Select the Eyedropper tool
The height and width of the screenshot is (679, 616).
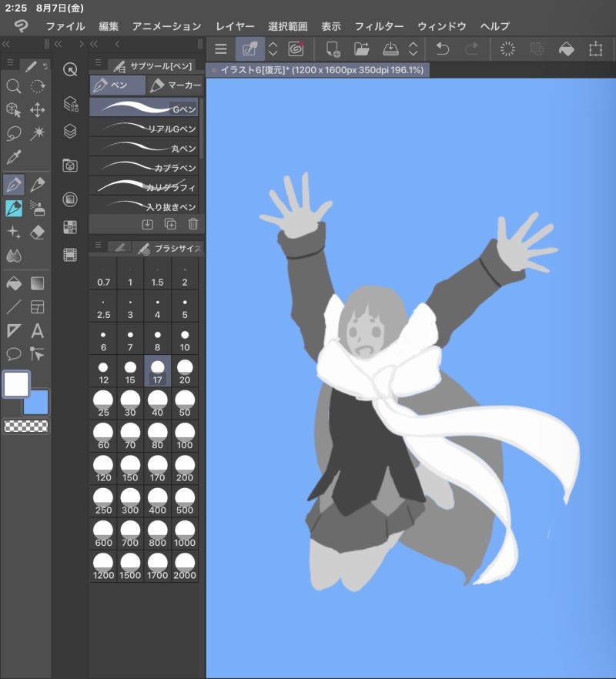coord(14,157)
